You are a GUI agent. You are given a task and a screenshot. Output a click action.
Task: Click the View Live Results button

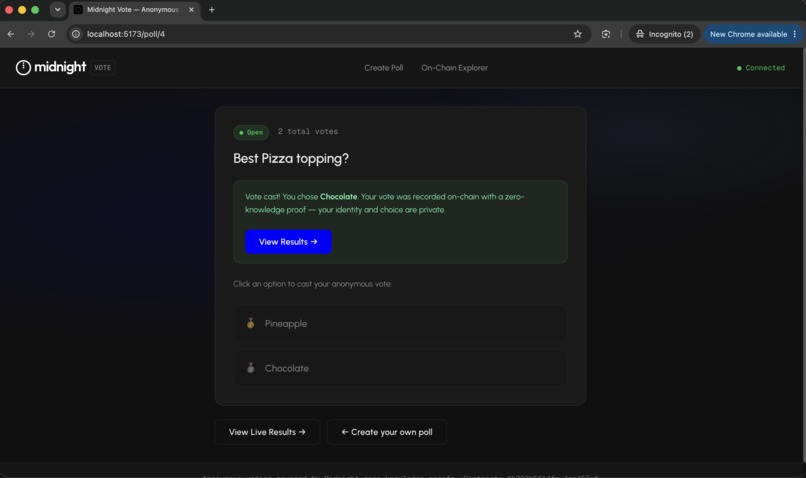pyautogui.click(x=267, y=432)
